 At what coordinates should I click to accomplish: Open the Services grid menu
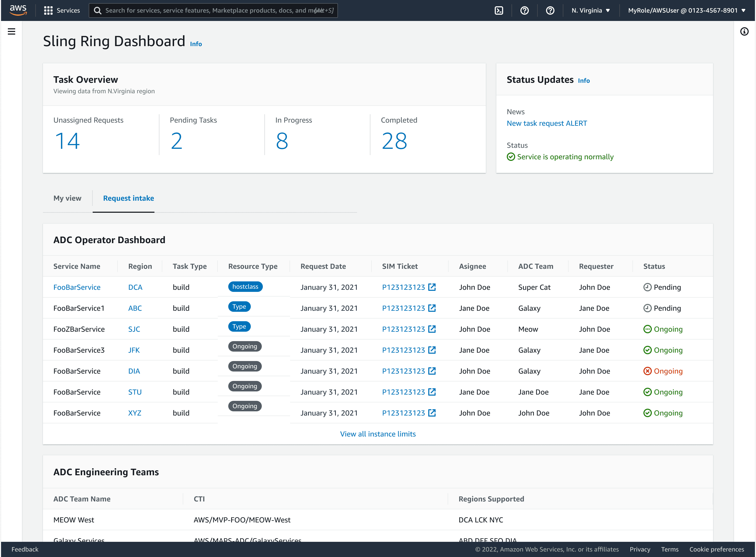tap(48, 10)
